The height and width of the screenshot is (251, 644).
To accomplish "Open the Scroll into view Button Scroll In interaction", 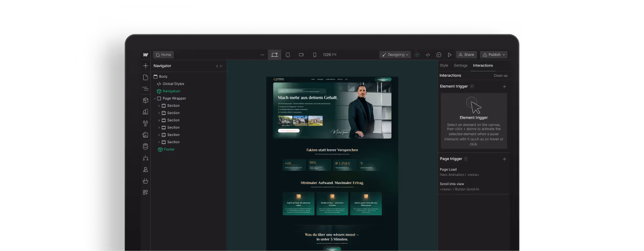I will pyautogui.click(x=459, y=187).
